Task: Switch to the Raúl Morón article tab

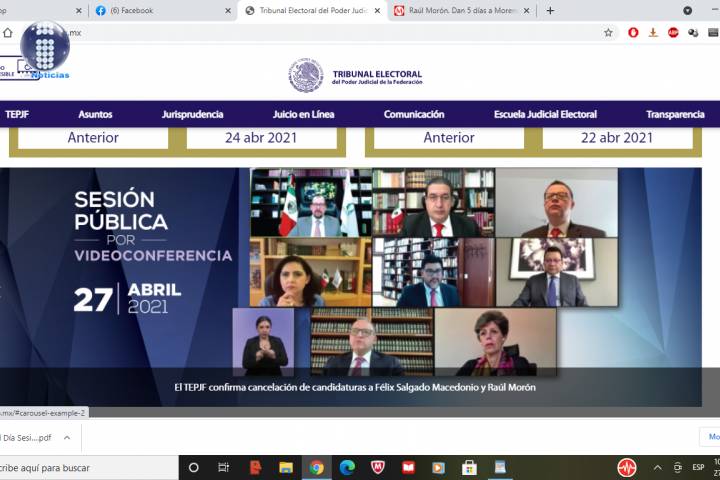Action: tap(460, 11)
